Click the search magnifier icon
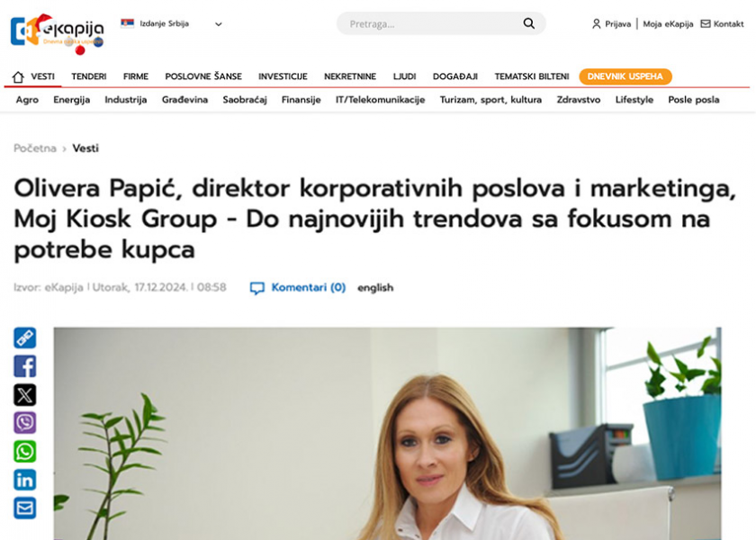756x540 pixels. [x=529, y=23]
